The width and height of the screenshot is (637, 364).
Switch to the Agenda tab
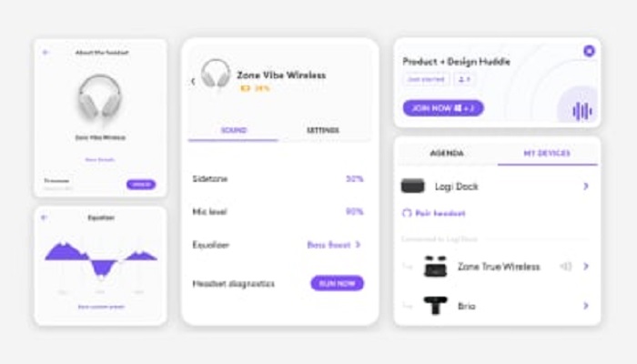447,153
